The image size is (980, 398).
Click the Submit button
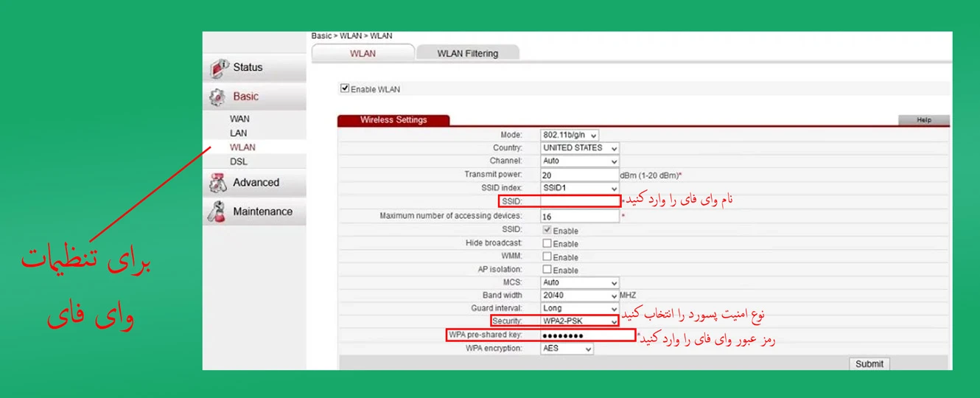tap(869, 364)
